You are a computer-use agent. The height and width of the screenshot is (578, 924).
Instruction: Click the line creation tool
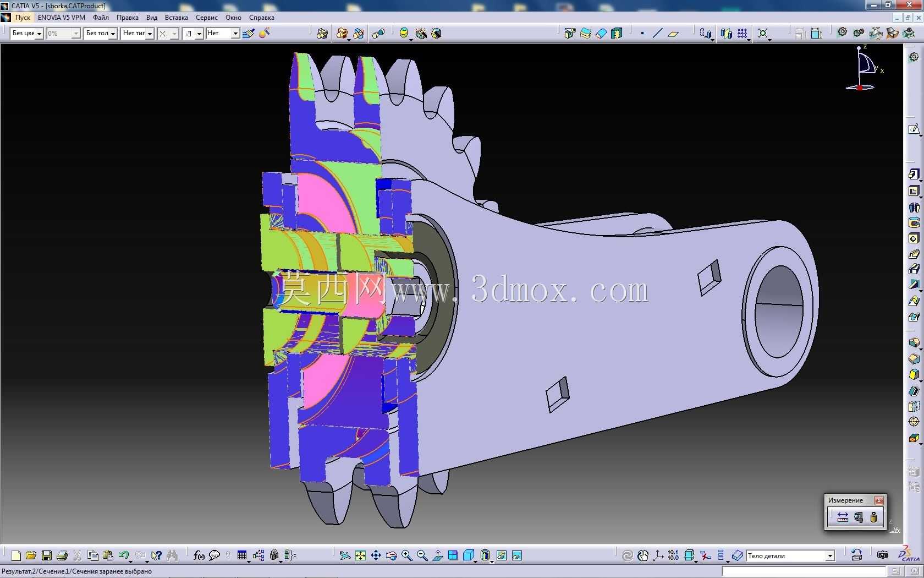[657, 34]
